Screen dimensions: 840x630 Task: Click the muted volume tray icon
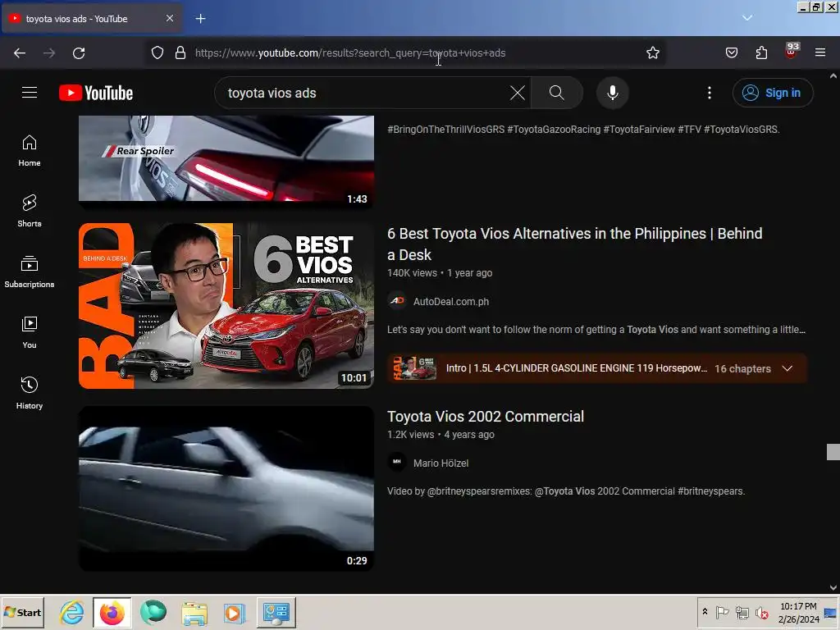[x=761, y=612]
